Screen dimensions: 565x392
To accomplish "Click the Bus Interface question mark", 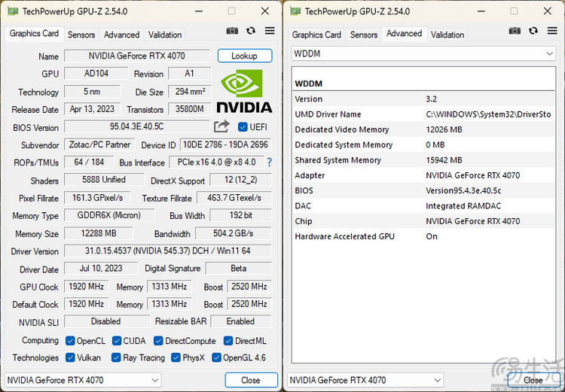I will (x=270, y=163).
